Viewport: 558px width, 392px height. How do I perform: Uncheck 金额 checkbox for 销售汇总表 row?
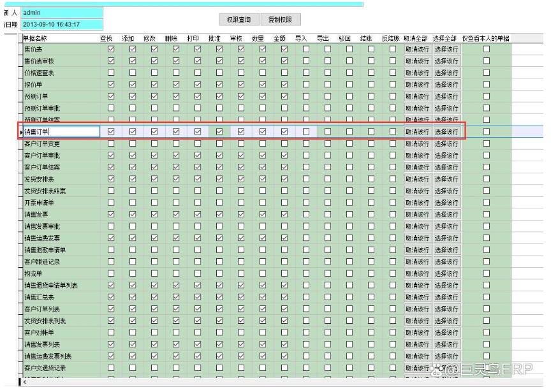point(284,297)
